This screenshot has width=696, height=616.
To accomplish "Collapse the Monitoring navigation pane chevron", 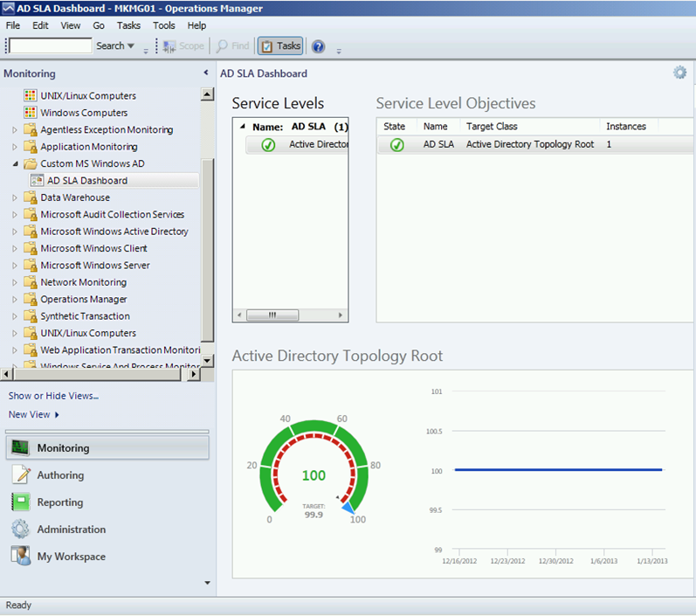I will [206, 73].
